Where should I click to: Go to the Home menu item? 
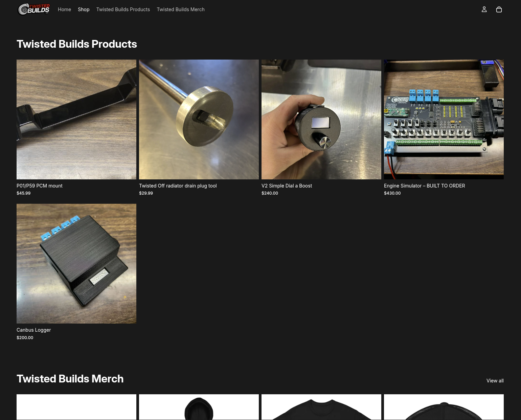click(64, 9)
